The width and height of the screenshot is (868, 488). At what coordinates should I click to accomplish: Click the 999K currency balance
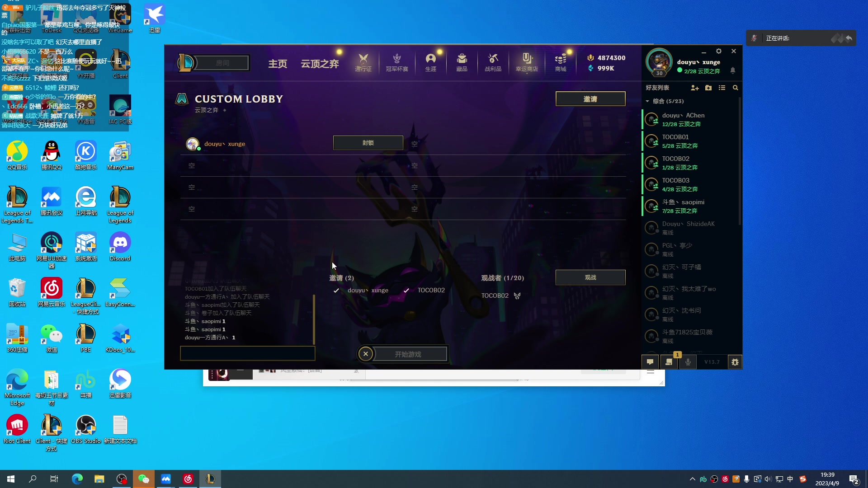click(601, 68)
